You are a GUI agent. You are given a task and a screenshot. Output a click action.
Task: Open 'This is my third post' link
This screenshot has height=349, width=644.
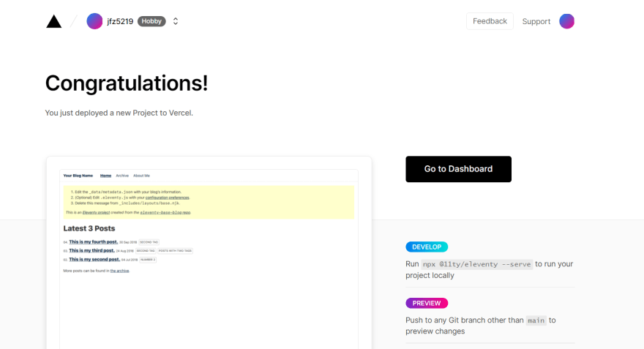91,250
